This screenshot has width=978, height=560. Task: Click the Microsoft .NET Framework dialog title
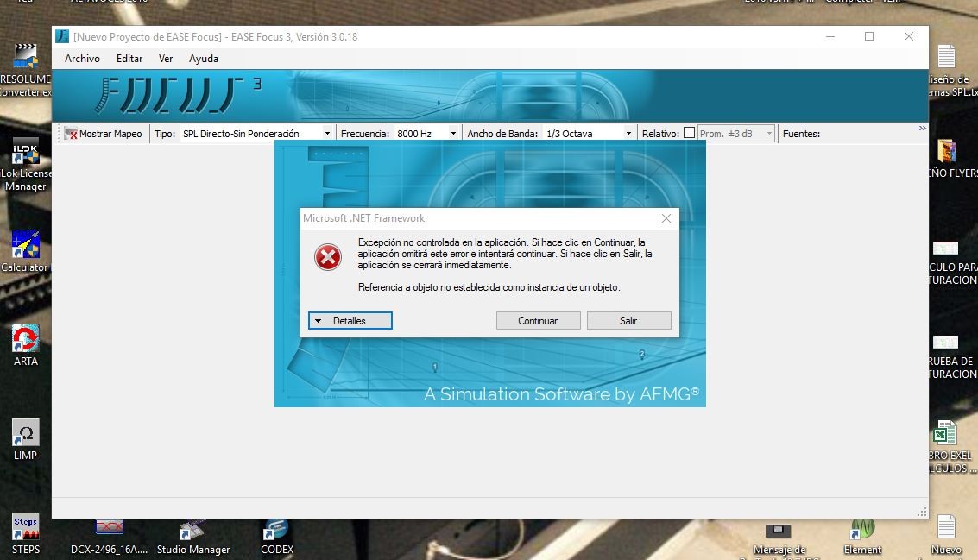363,218
